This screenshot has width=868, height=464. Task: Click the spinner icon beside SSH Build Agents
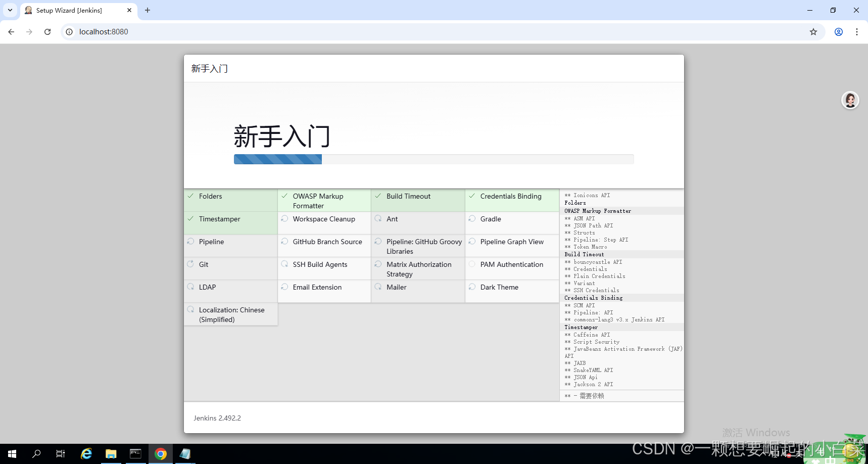pos(284,264)
